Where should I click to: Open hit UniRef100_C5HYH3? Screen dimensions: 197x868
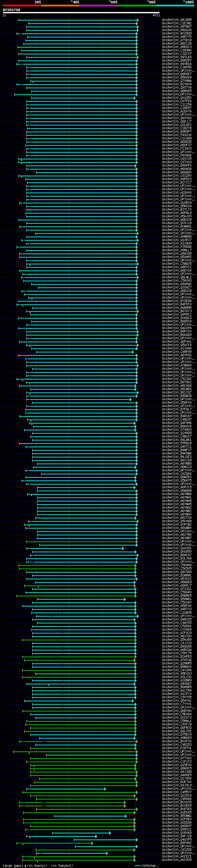coord(177,281)
